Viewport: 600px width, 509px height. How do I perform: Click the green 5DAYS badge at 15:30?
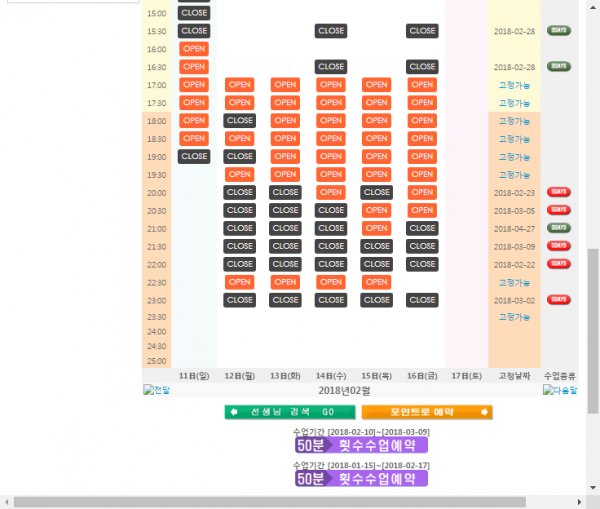[x=559, y=31]
